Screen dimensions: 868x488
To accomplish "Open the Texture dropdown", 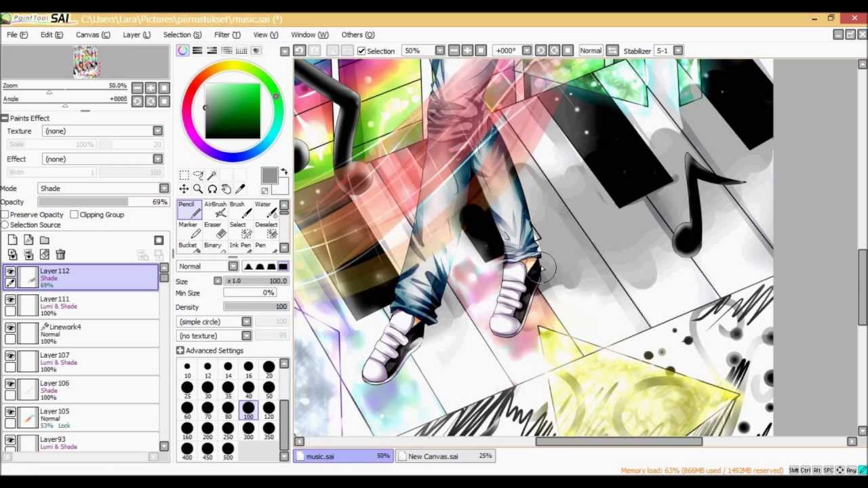I will point(102,131).
